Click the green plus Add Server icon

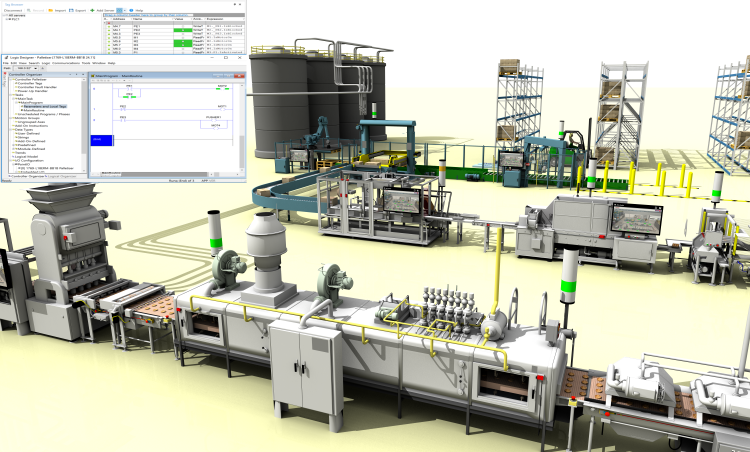pos(92,11)
